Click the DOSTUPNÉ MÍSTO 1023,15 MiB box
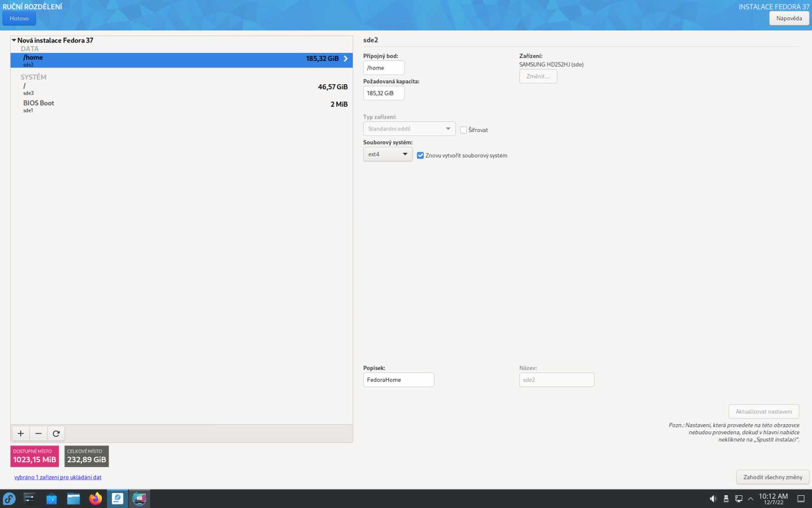The image size is (812, 508). [35, 456]
